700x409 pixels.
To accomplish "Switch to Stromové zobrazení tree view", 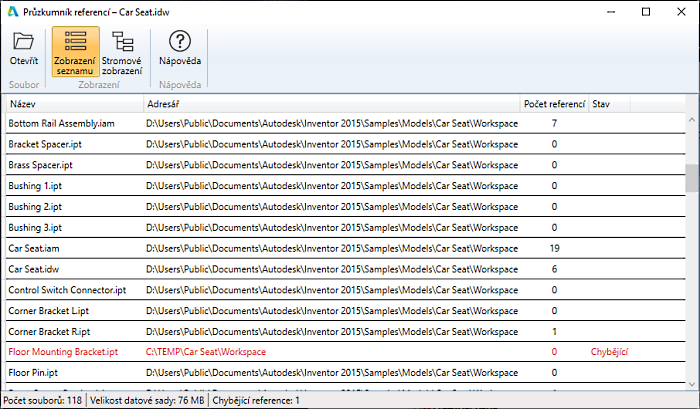I will (122, 51).
